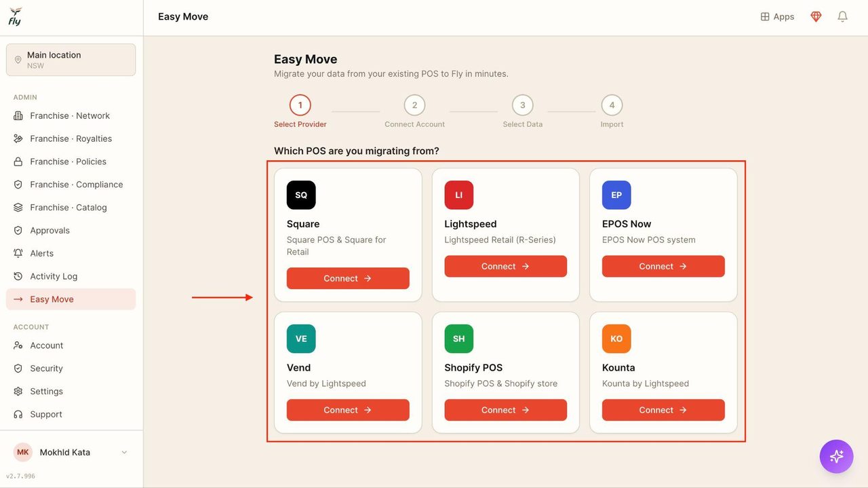The width and height of the screenshot is (868, 488).
Task: Click the Franchise Compliance shield icon
Action: [x=18, y=185]
